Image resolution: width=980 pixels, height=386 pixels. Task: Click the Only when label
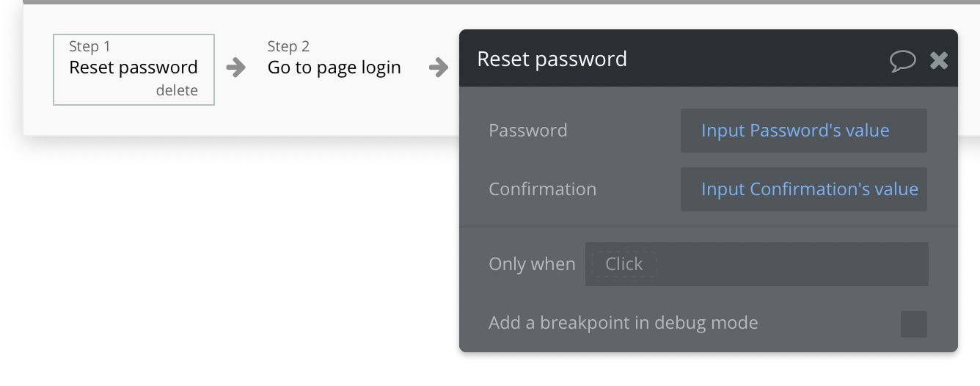(532, 264)
